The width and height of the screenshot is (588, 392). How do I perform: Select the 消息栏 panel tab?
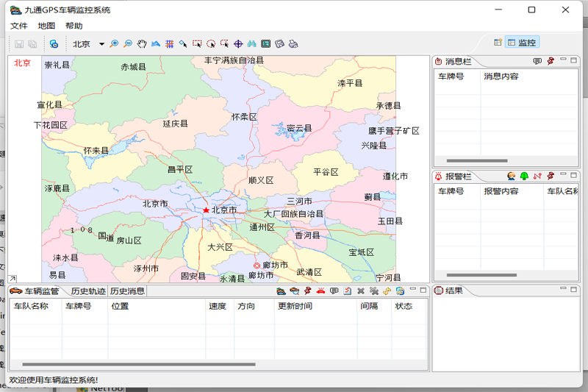click(453, 61)
